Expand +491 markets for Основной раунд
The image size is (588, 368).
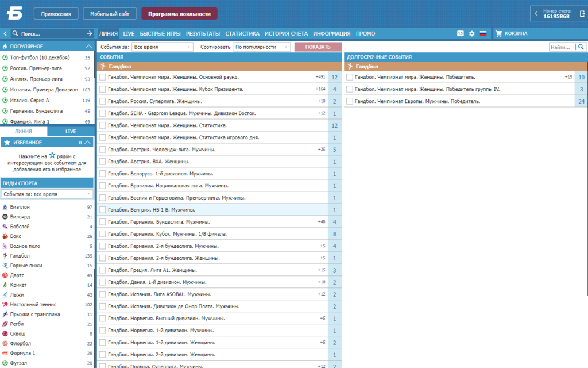(x=320, y=77)
